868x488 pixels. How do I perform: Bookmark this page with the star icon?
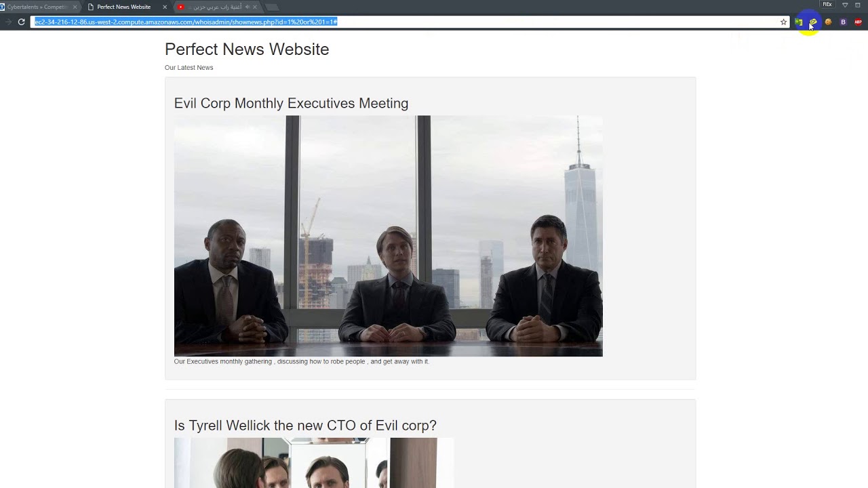[784, 22]
